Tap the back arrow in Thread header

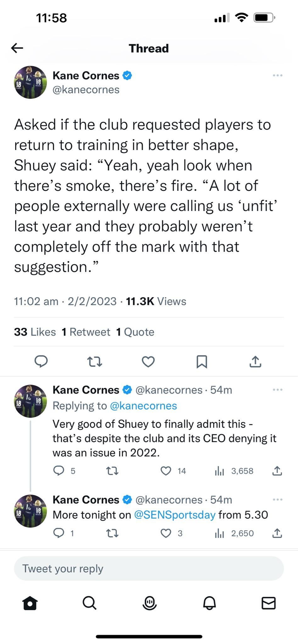[17, 48]
